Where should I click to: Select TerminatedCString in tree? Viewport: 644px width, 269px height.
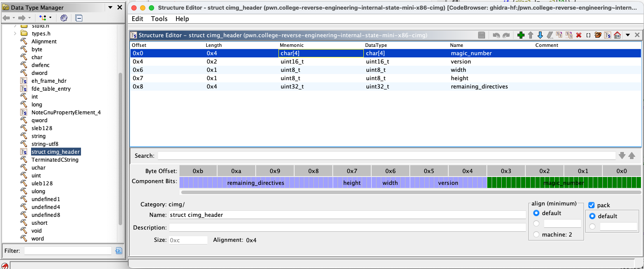[x=55, y=159]
